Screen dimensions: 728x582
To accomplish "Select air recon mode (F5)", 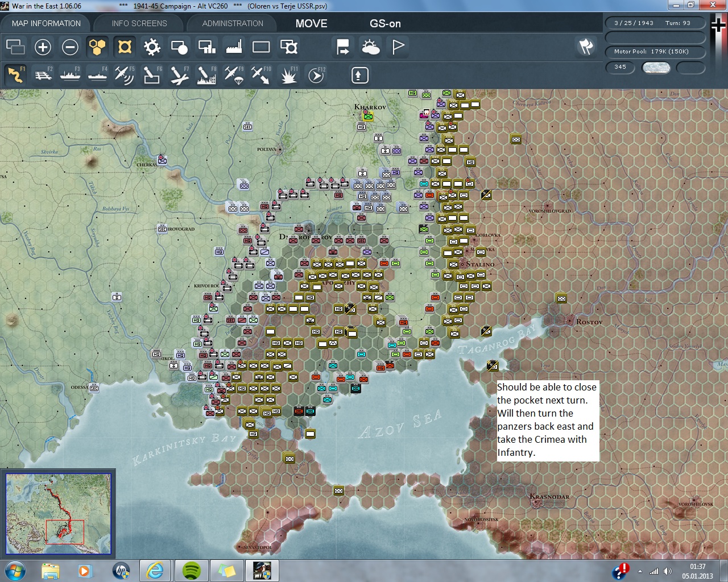I will 125,75.
